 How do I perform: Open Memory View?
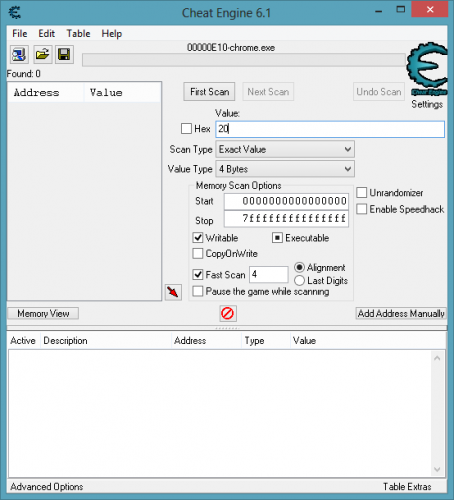click(43, 313)
